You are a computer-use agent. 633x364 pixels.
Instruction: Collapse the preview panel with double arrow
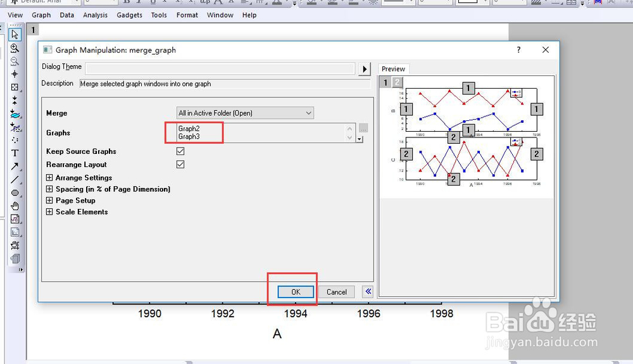pos(368,291)
